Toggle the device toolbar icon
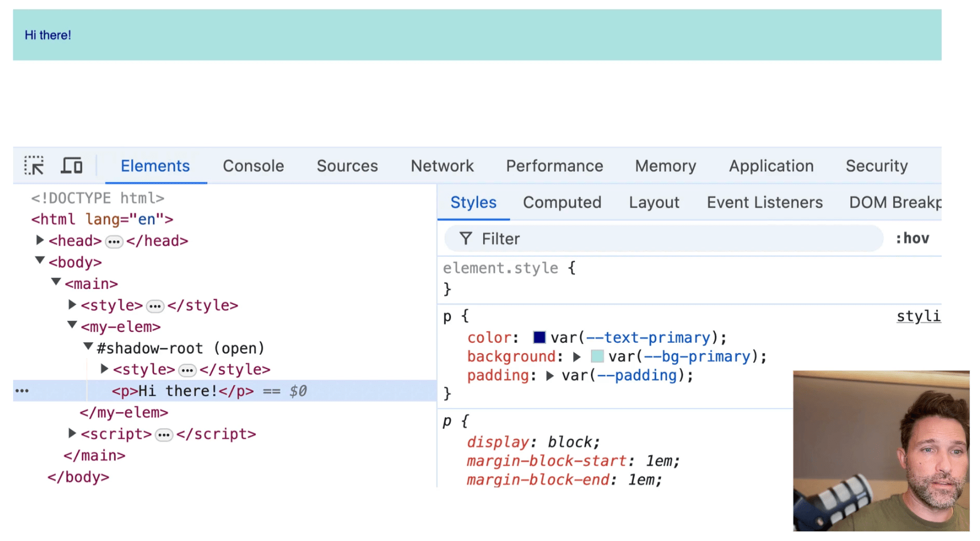 tap(72, 166)
